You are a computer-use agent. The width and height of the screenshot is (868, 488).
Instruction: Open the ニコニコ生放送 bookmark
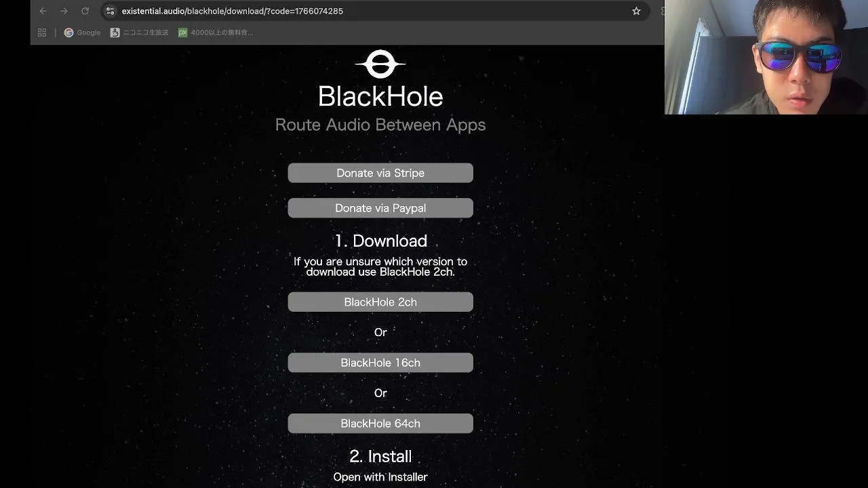(x=139, y=32)
